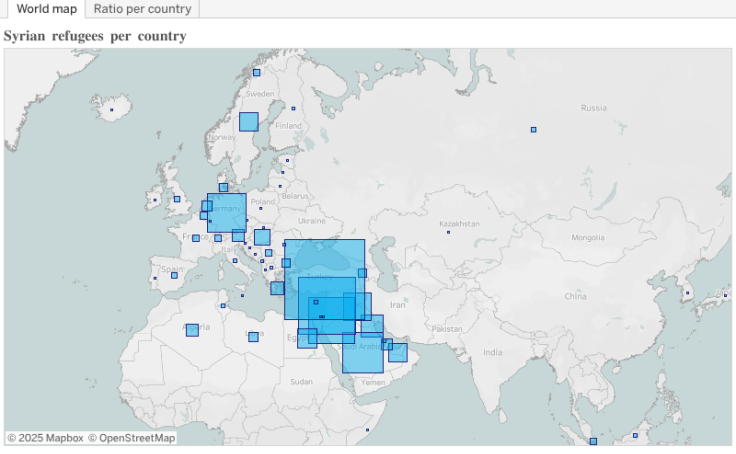This screenshot has width=736, height=454.
Task: Select the Algeria square marker
Action: 191,329
